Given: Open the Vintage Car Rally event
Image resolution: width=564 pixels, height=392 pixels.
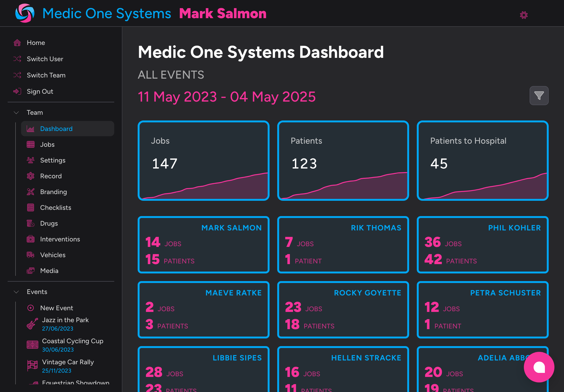Looking at the screenshot, I should tap(68, 362).
